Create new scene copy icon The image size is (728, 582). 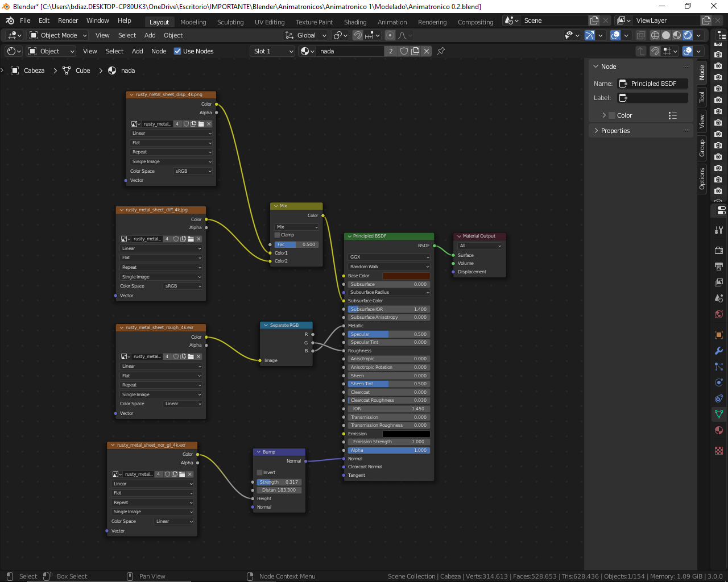click(x=594, y=20)
